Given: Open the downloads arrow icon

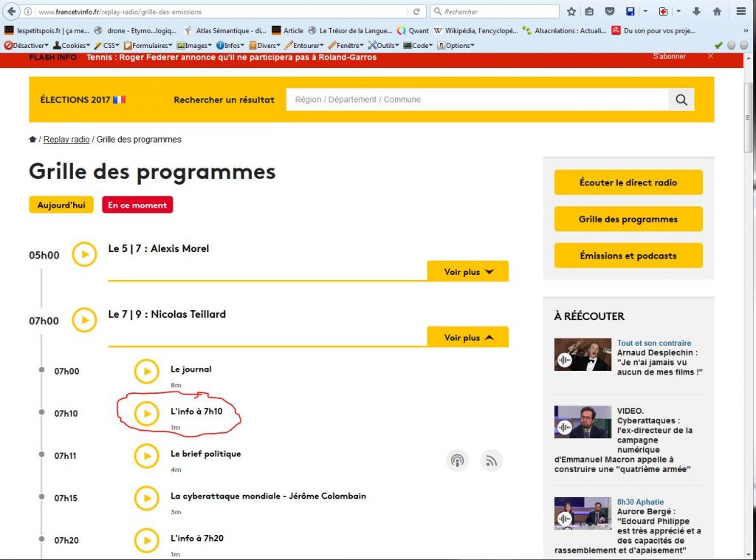Looking at the screenshot, I should pyautogui.click(x=695, y=12).
